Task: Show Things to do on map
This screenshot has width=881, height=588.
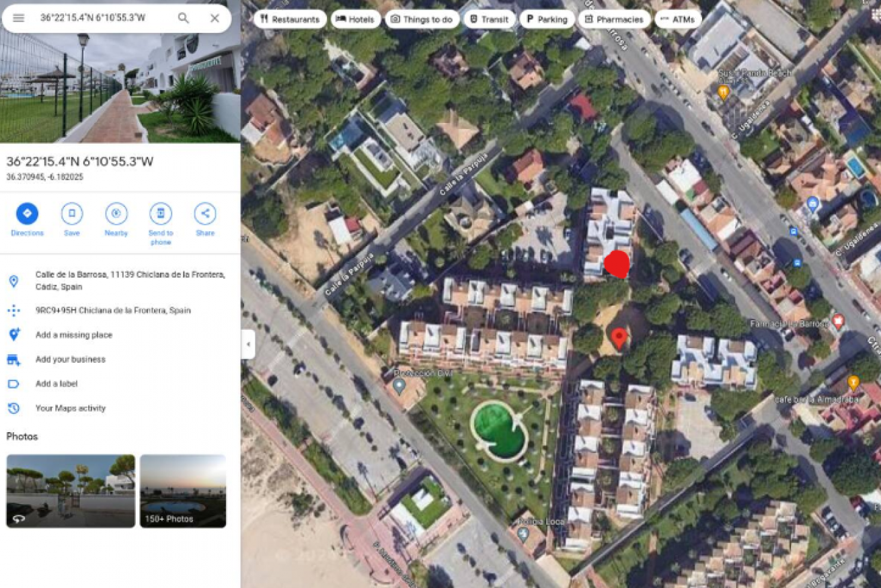Action: point(422,19)
